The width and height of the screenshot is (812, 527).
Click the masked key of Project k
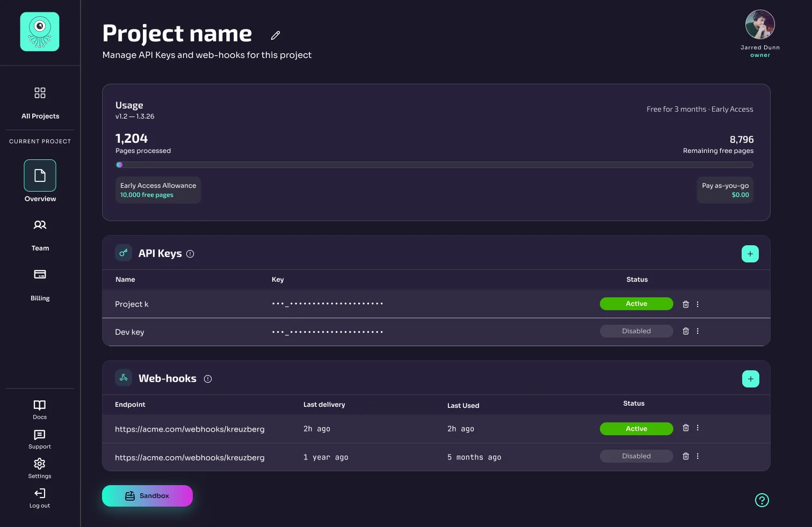click(328, 304)
